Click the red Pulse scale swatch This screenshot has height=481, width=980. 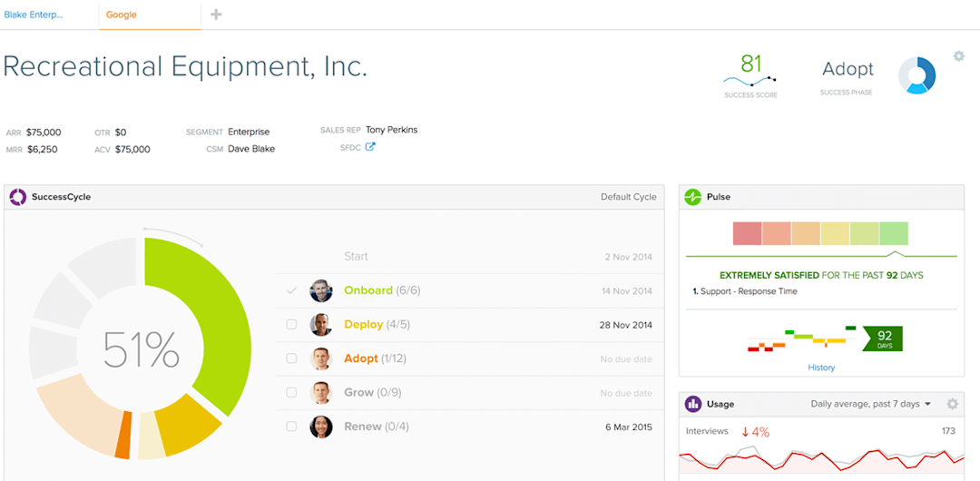(x=747, y=233)
